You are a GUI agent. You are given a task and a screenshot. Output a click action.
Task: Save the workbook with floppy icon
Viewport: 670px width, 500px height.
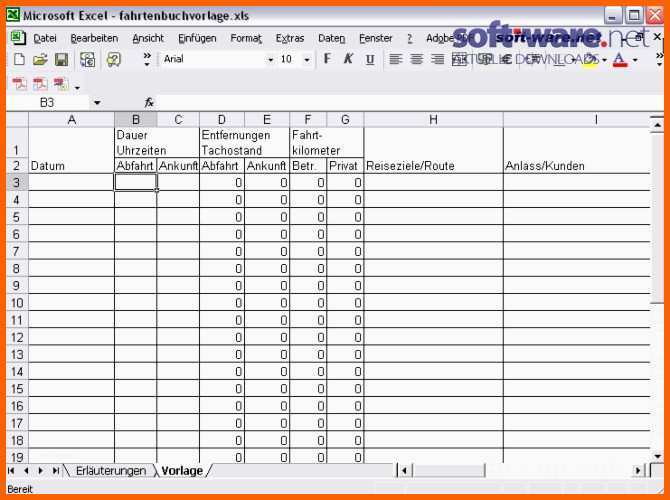[x=61, y=59]
